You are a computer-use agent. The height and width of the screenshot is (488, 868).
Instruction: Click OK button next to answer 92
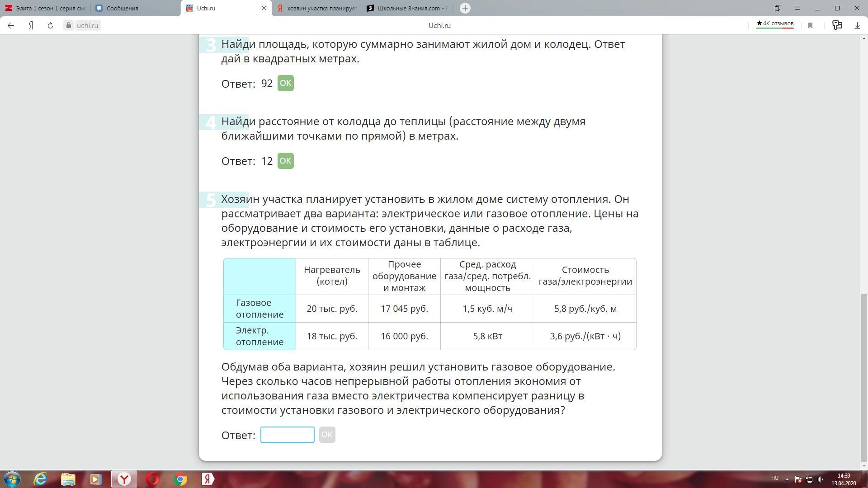point(285,83)
